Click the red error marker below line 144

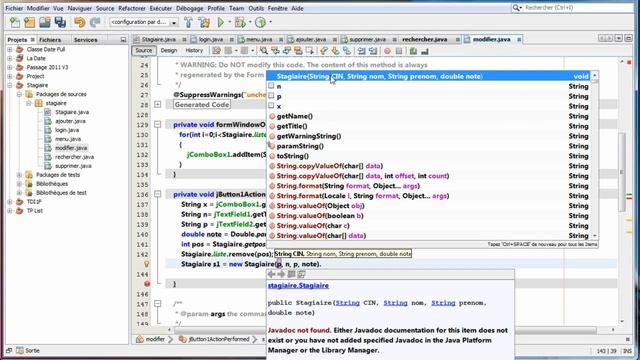[147, 283]
